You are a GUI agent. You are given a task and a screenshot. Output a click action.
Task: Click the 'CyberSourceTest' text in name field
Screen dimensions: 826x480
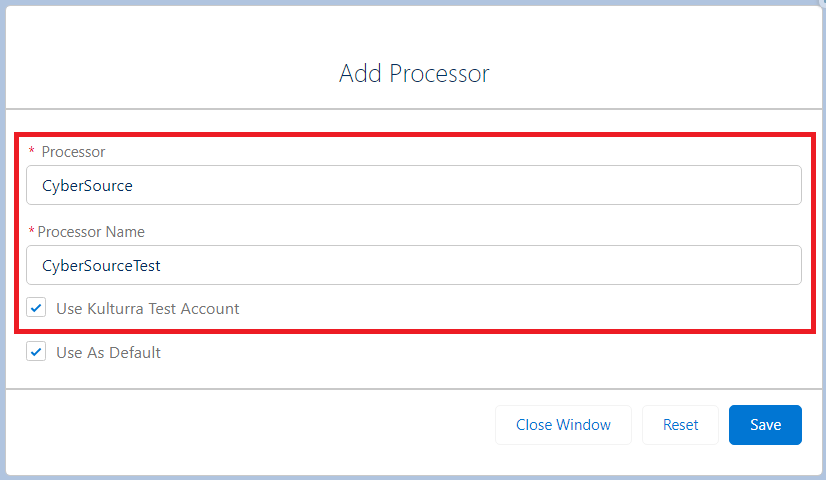[101, 265]
